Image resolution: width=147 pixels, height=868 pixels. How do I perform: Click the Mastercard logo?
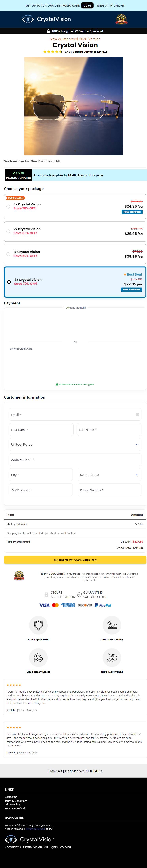pos(55,605)
